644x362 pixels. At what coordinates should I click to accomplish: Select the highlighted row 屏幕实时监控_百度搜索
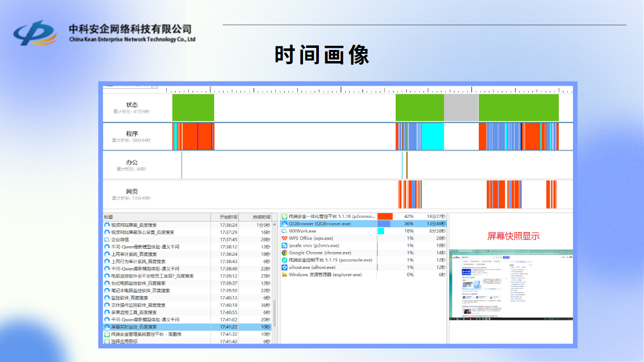click(x=187, y=327)
